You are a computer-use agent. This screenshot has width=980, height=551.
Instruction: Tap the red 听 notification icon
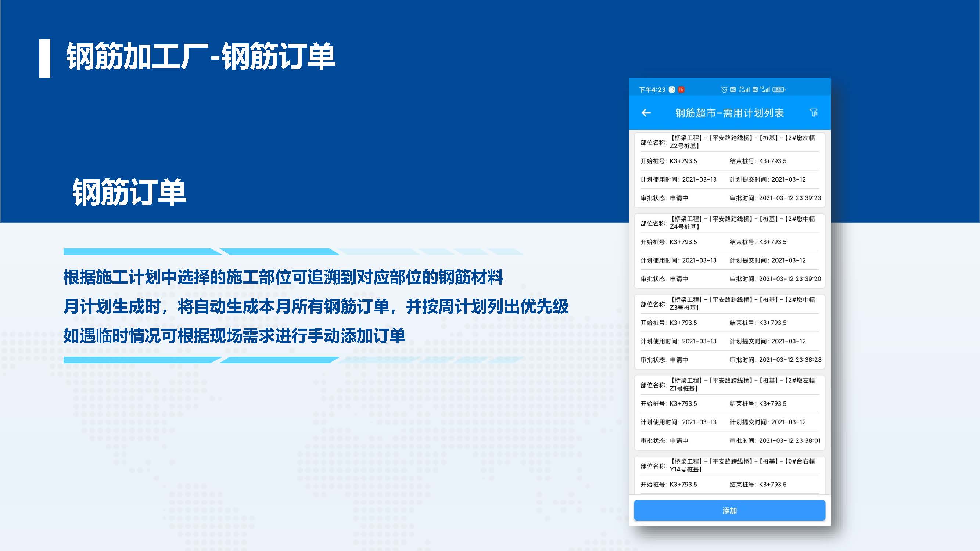681,90
